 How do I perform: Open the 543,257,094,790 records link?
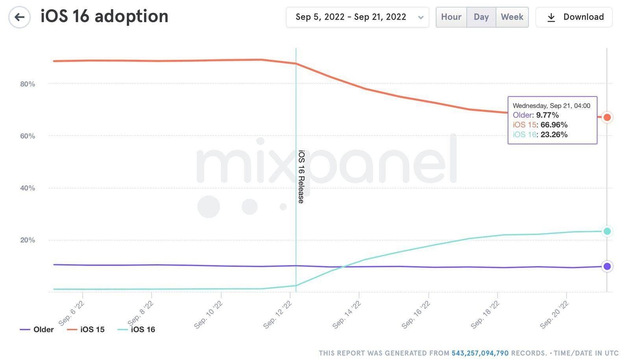coord(480,353)
